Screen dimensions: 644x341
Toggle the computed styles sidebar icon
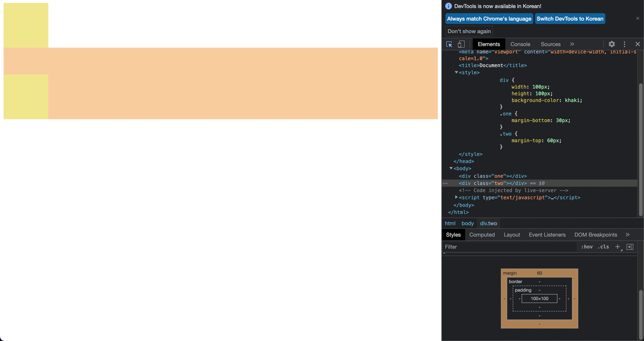pyautogui.click(x=630, y=247)
